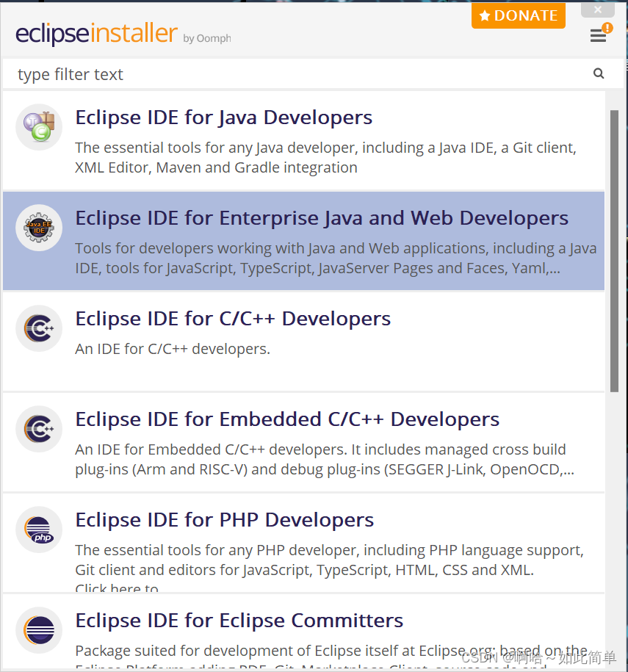Click the Embedded C/C++ package icon
The image size is (628, 672).
coord(38,429)
